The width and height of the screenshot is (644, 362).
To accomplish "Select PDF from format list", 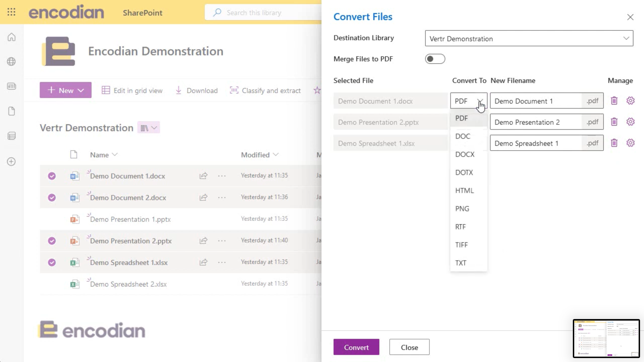I will point(469,118).
